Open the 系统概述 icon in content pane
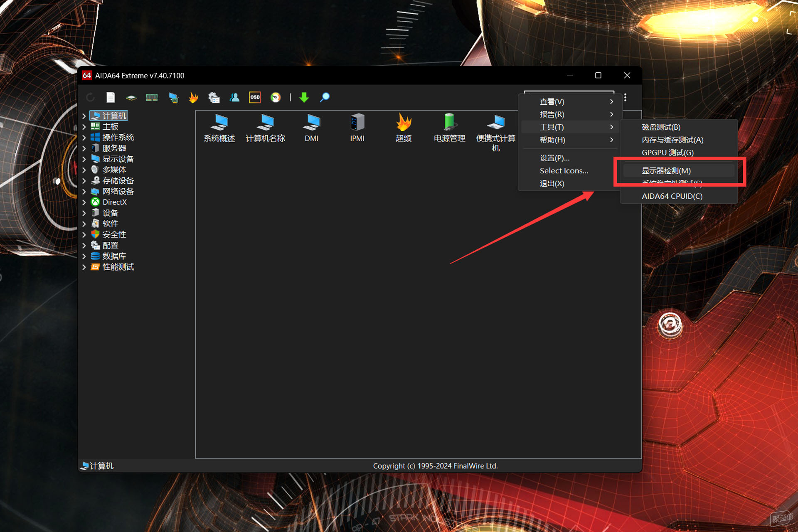This screenshot has height=532, width=798. tap(219, 128)
